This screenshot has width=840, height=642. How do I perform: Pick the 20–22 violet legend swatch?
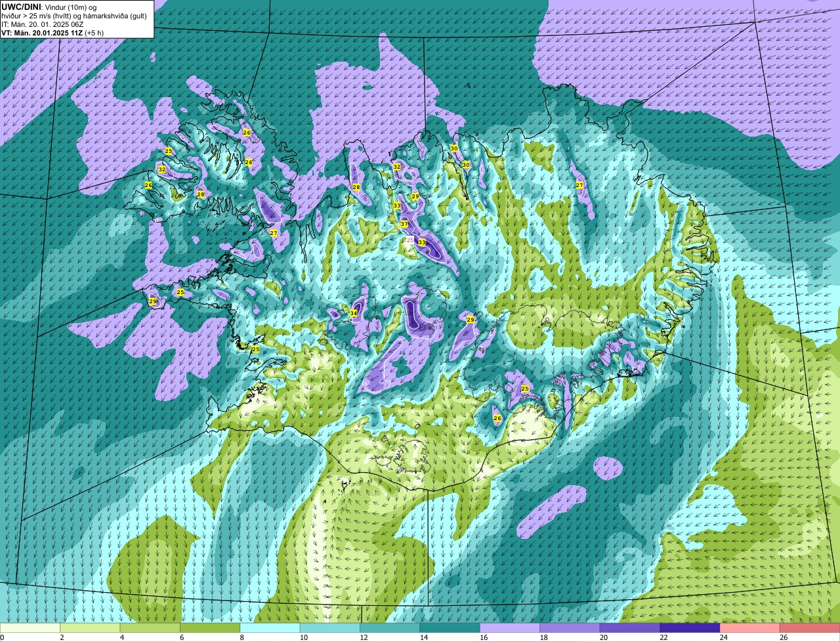(631, 628)
